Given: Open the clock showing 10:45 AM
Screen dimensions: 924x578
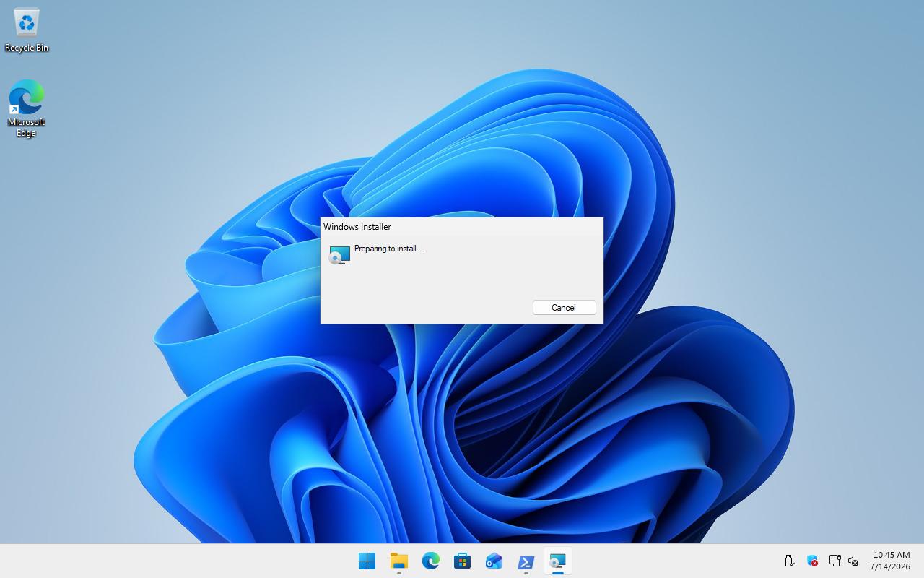Looking at the screenshot, I should coord(891,561).
